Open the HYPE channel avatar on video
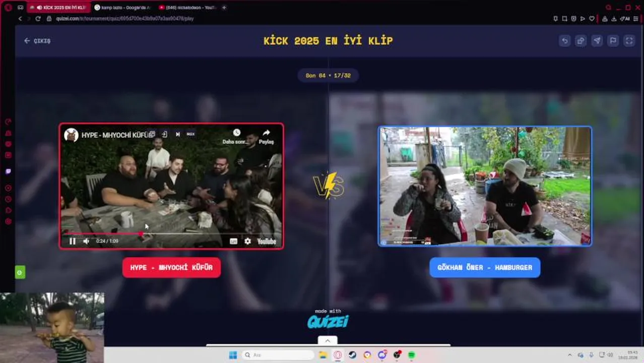 coord(71,135)
